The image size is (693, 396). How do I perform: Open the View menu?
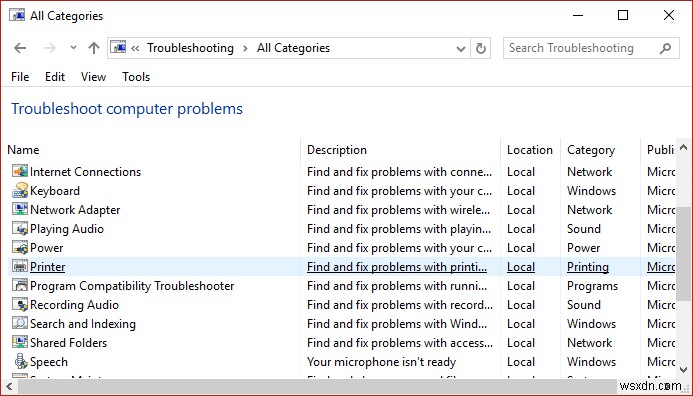tap(93, 77)
